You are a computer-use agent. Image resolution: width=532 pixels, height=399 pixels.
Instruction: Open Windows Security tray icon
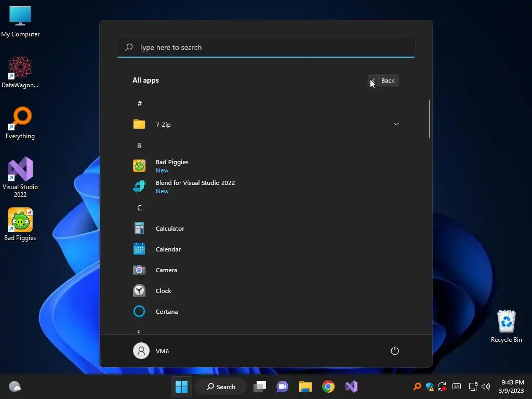click(x=430, y=387)
